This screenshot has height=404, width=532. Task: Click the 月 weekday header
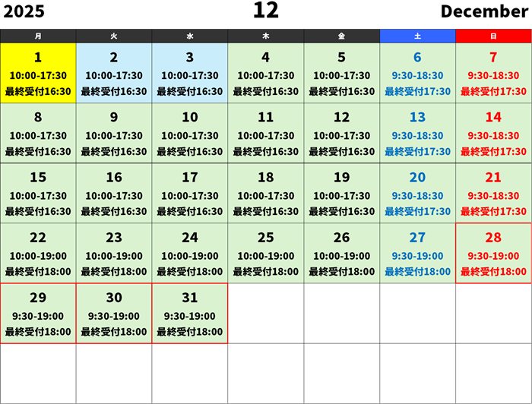tap(38, 36)
